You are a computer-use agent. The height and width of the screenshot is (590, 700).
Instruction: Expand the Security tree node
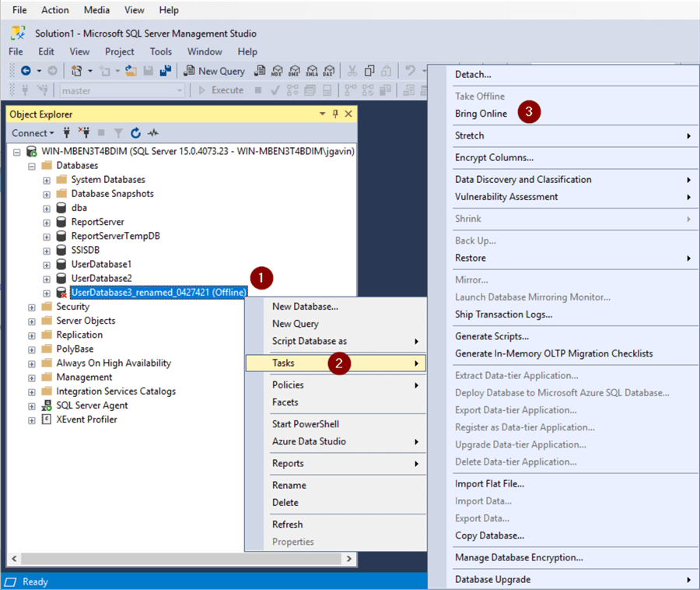click(31, 306)
